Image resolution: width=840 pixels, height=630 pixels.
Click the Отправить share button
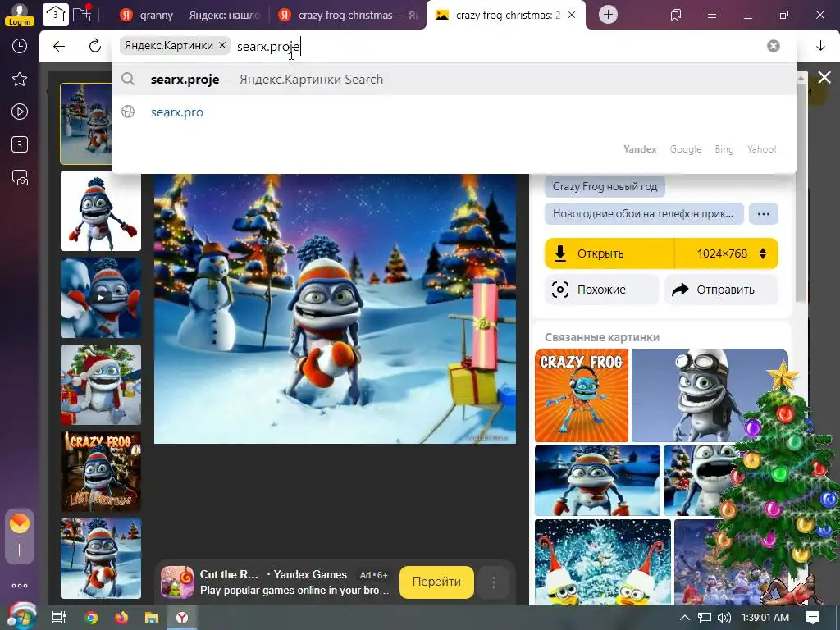(721, 290)
